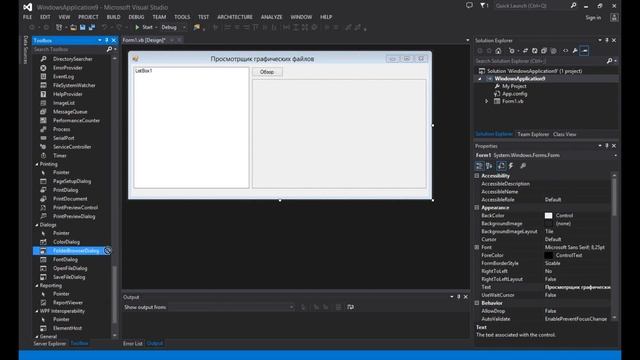Expand Form1.vb node in Solution Explorer
This screenshot has width=640, height=360.
pyautogui.click(x=487, y=101)
